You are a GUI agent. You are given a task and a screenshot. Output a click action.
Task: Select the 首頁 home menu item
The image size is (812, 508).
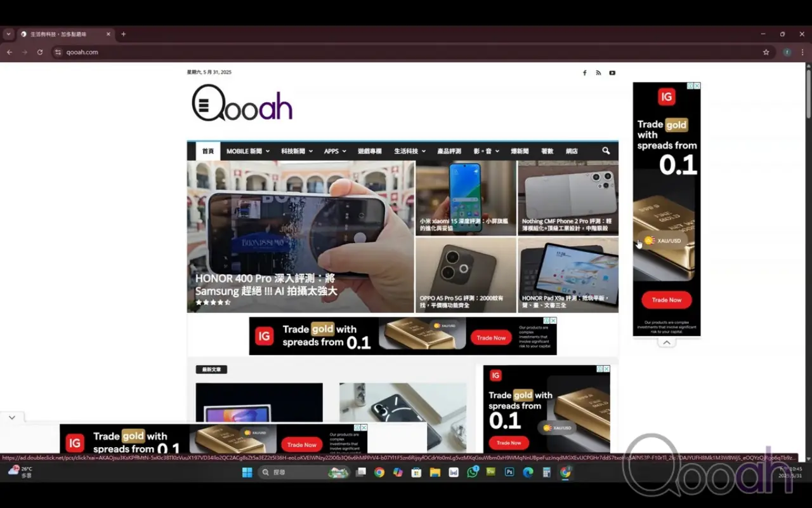point(208,151)
